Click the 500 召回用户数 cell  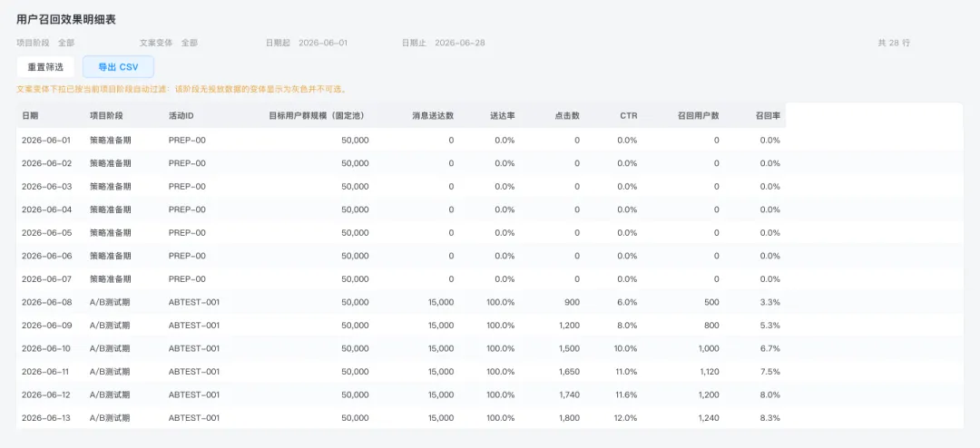712,302
